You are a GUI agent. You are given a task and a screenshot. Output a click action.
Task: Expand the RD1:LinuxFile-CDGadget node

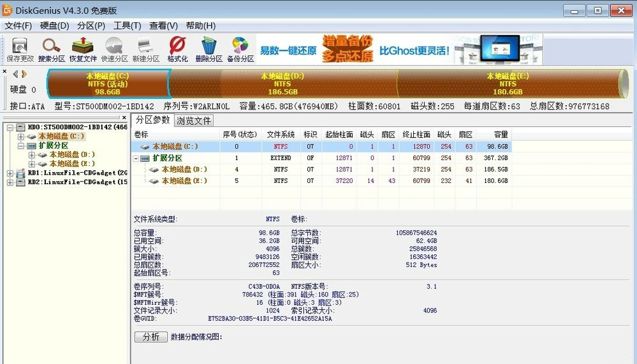(x=10, y=173)
